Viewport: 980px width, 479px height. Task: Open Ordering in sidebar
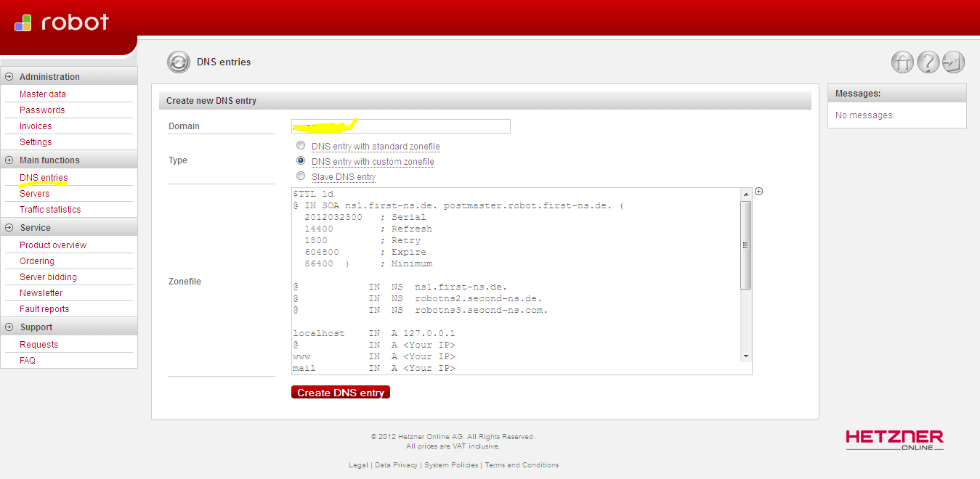pyautogui.click(x=37, y=261)
